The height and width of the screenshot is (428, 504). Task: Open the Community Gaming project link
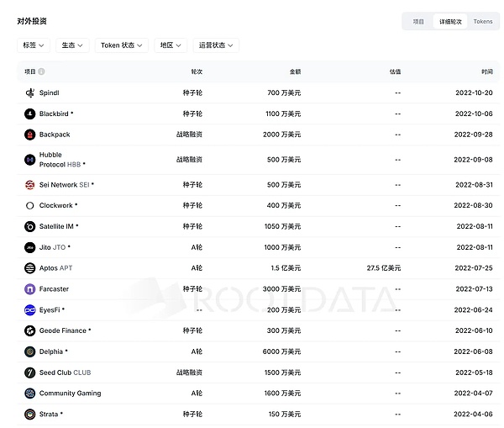[70, 394]
